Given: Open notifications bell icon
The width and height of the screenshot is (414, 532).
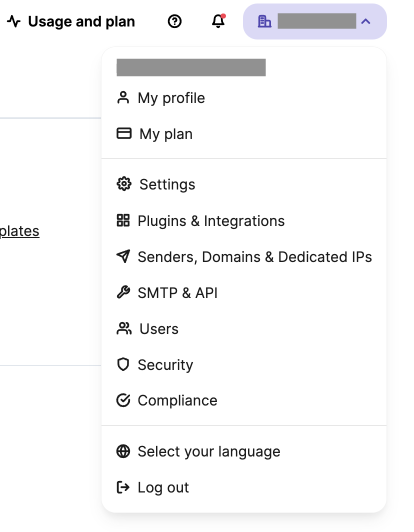Looking at the screenshot, I should [x=218, y=21].
